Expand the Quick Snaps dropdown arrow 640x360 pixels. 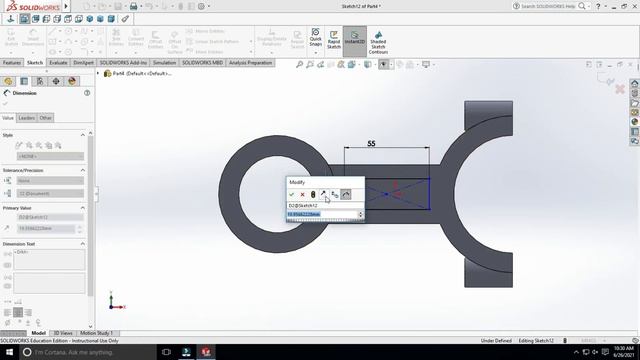(x=316, y=53)
